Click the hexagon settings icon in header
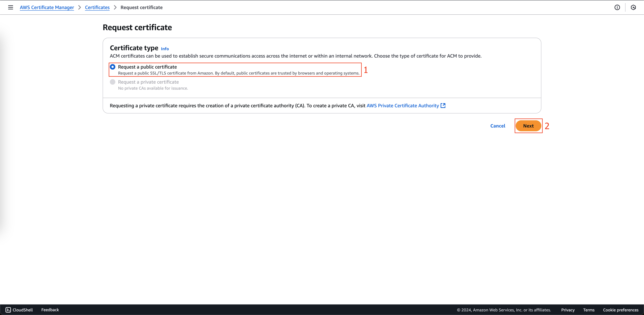644x315 pixels. click(633, 8)
